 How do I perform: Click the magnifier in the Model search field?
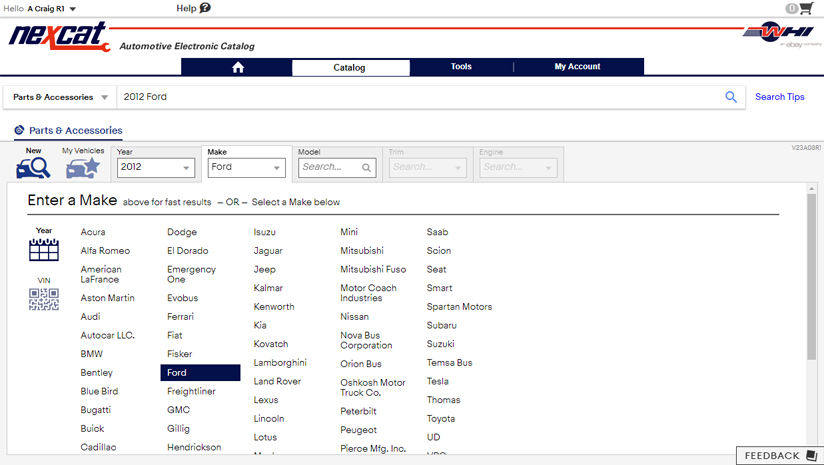click(x=366, y=168)
